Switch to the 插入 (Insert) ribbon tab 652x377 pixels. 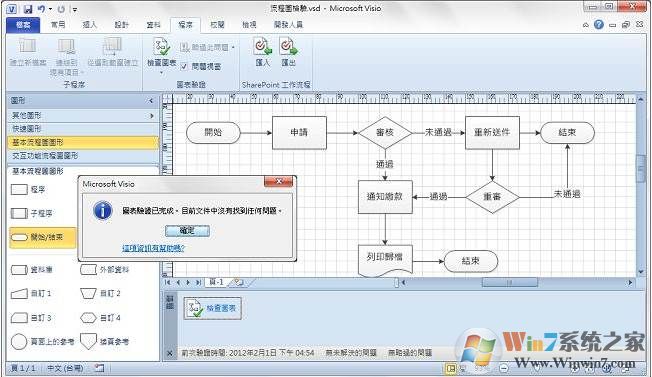89,25
